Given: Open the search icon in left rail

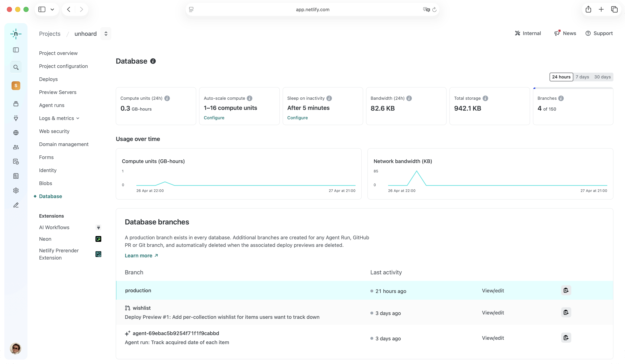Looking at the screenshot, I should point(16,67).
